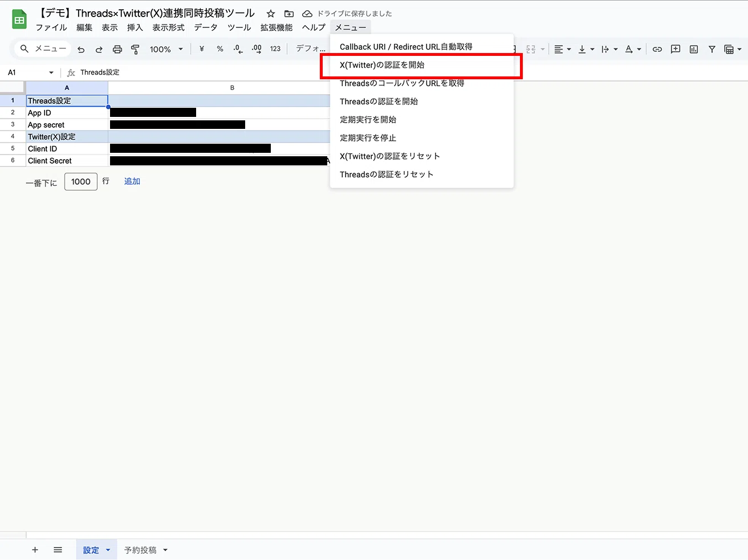748x560 pixels.
Task: Open the default font dropdown
Action: 311,49
